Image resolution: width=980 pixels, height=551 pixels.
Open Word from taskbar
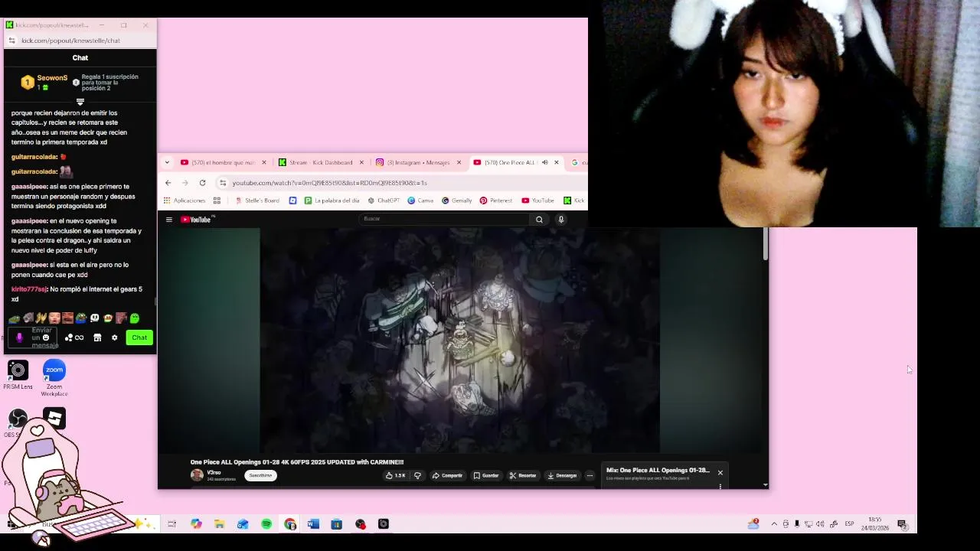[313, 524]
